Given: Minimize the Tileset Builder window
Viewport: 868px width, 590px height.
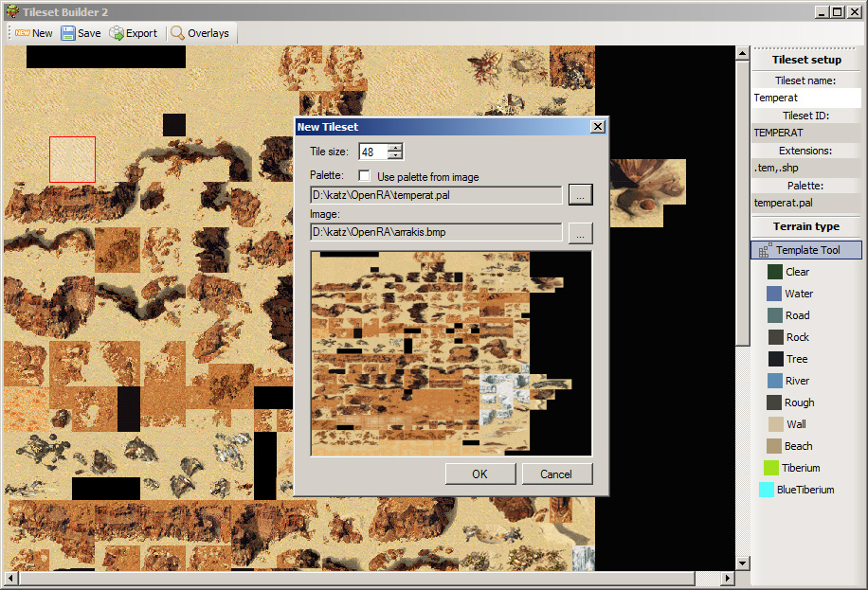Looking at the screenshot, I should coord(823,11).
